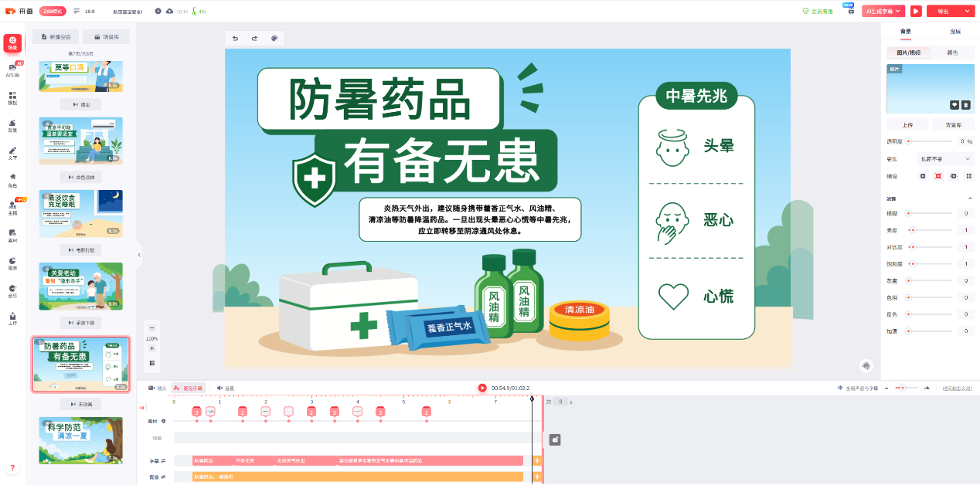Click the history clock icon in top bar
The height and width of the screenshot is (485, 980).
coord(158,11)
